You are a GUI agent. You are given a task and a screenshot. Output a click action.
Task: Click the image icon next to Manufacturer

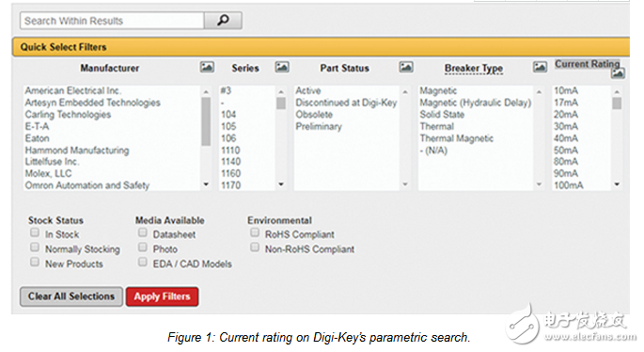pyautogui.click(x=207, y=67)
